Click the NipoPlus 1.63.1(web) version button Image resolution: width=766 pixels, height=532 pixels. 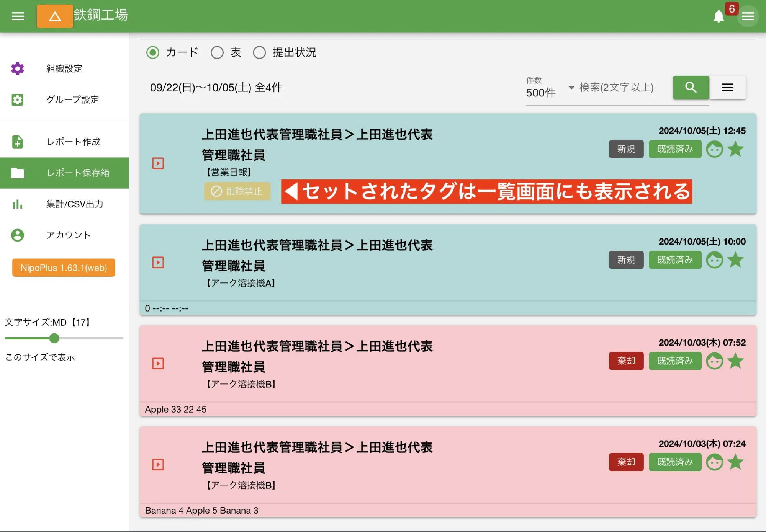tap(63, 268)
